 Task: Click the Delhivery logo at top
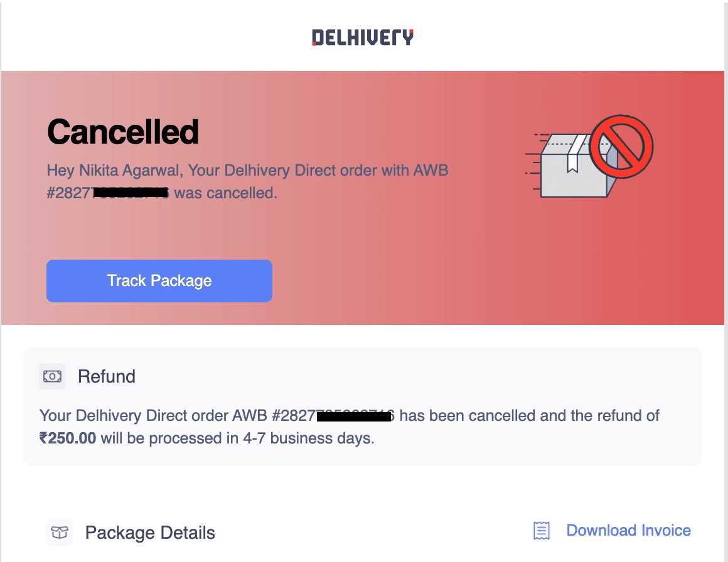coord(363,38)
